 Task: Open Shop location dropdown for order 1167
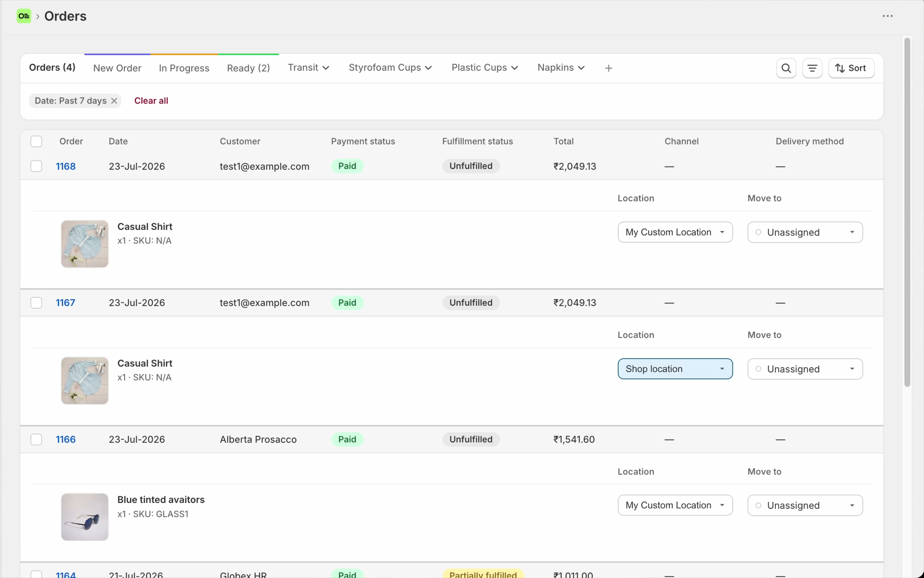(x=675, y=369)
